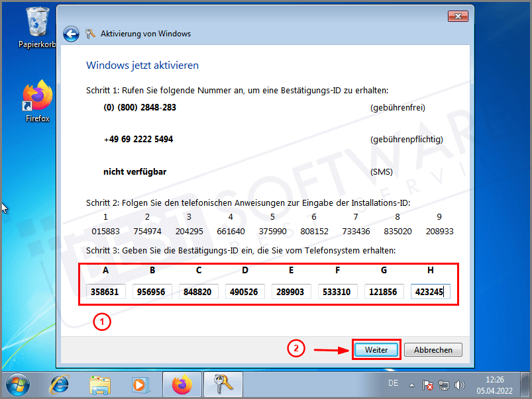
Task: Select the Firefox icon in the taskbar
Action: [x=182, y=384]
